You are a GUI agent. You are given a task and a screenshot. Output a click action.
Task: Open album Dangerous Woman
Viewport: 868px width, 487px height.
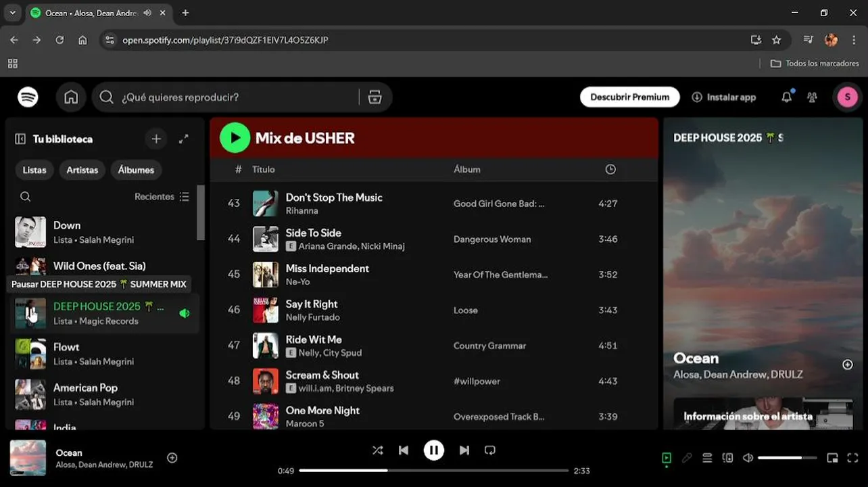pos(492,239)
